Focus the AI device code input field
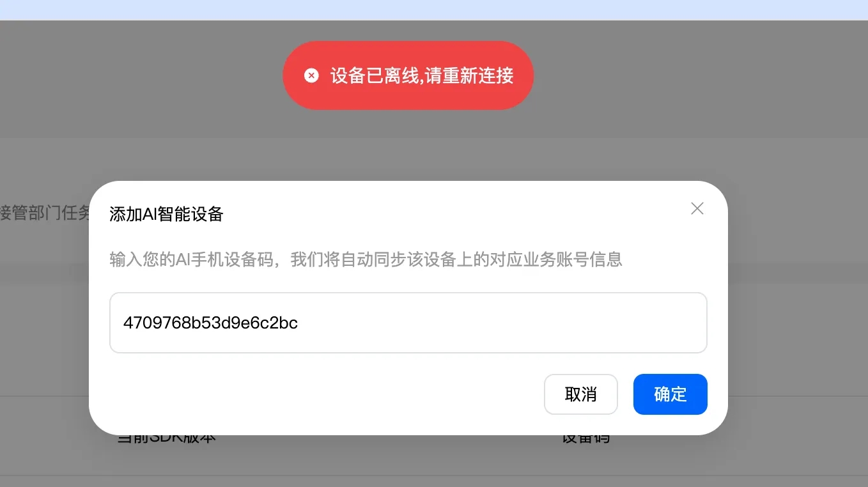This screenshot has width=868, height=487. point(408,323)
